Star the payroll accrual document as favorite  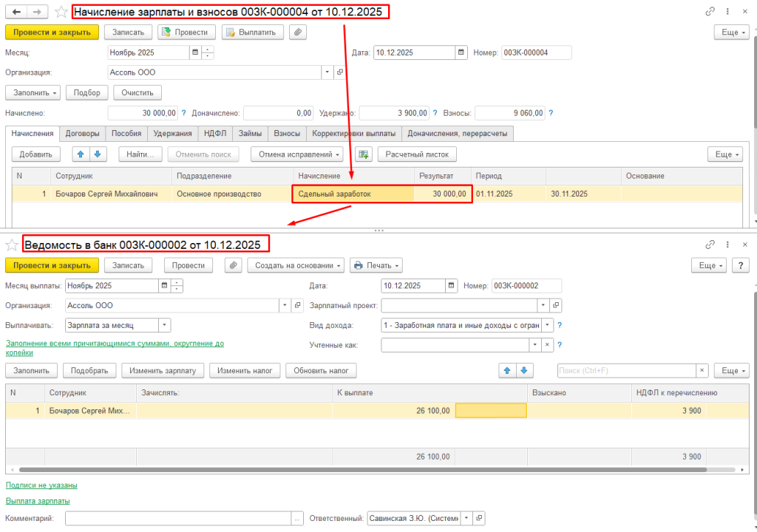tap(61, 12)
